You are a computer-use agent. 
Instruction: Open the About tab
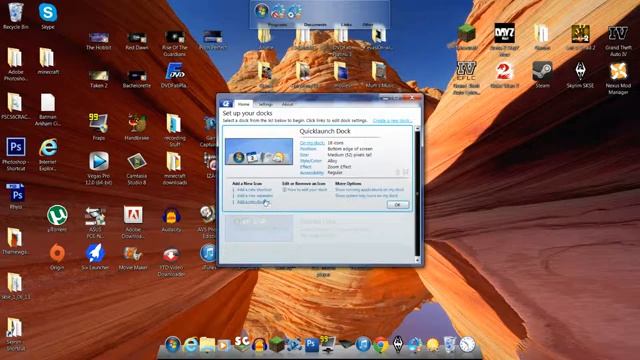click(x=287, y=104)
